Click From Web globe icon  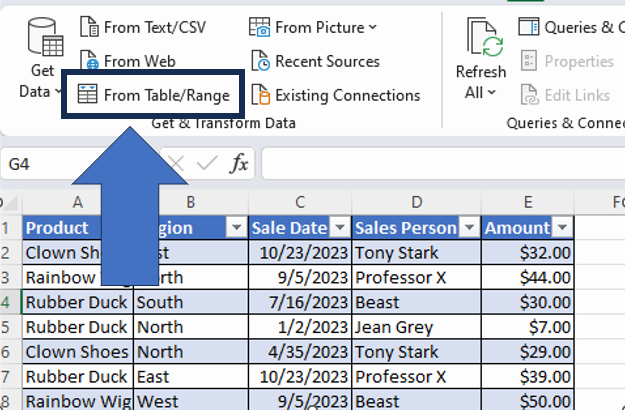[x=89, y=61]
